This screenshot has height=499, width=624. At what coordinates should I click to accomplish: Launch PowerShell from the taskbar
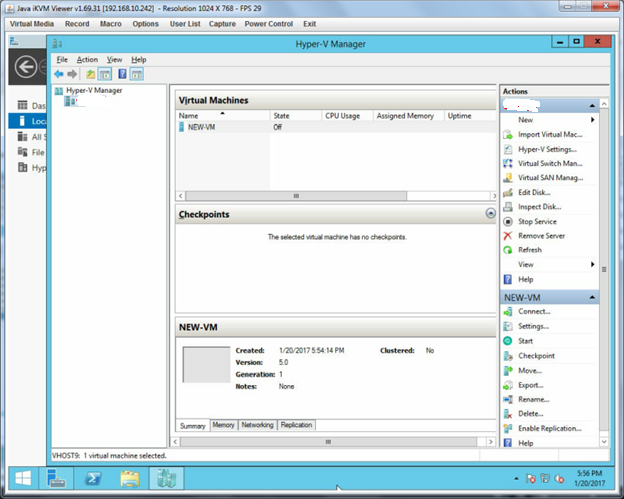93,478
